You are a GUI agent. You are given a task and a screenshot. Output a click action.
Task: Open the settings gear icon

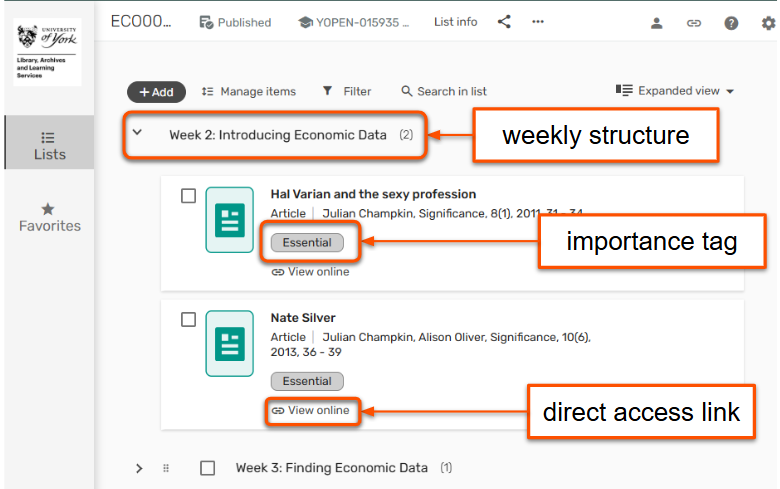[x=768, y=23]
